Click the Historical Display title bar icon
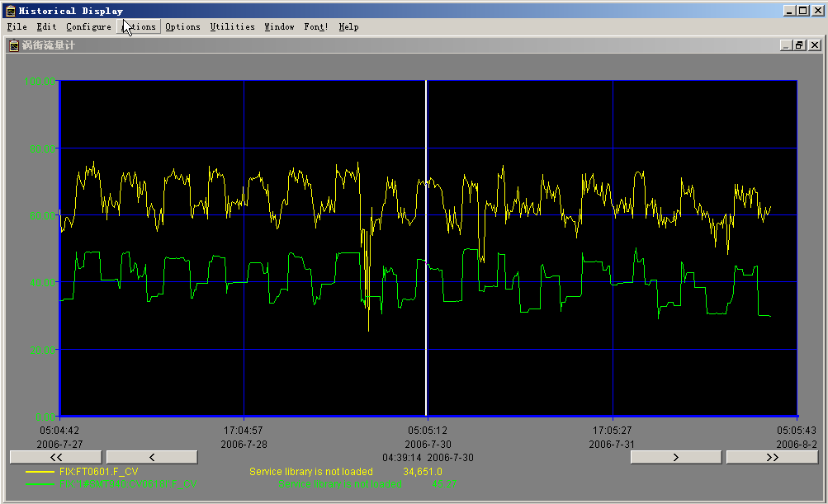This screenshot has height=504, width=828. (10, 11)
